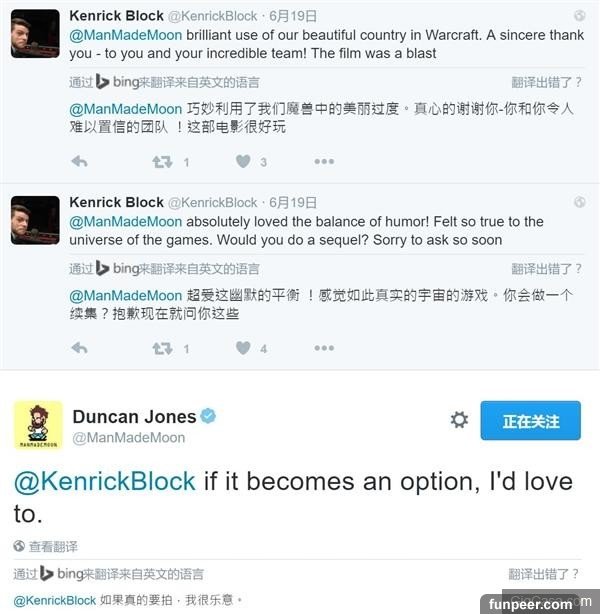
Task: Open Kenrick Block's avatar in first tweet
Action: (x=35, y=34)
